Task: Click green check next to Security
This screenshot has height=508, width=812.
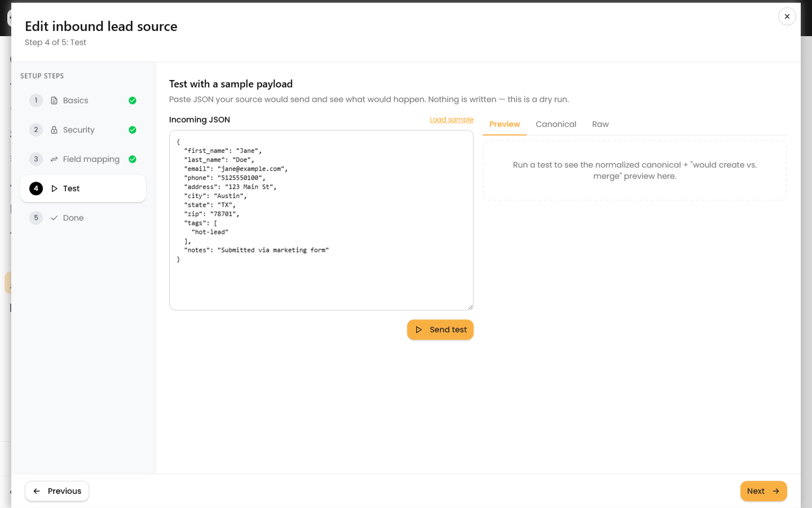Action: click(x=133, y=130)
